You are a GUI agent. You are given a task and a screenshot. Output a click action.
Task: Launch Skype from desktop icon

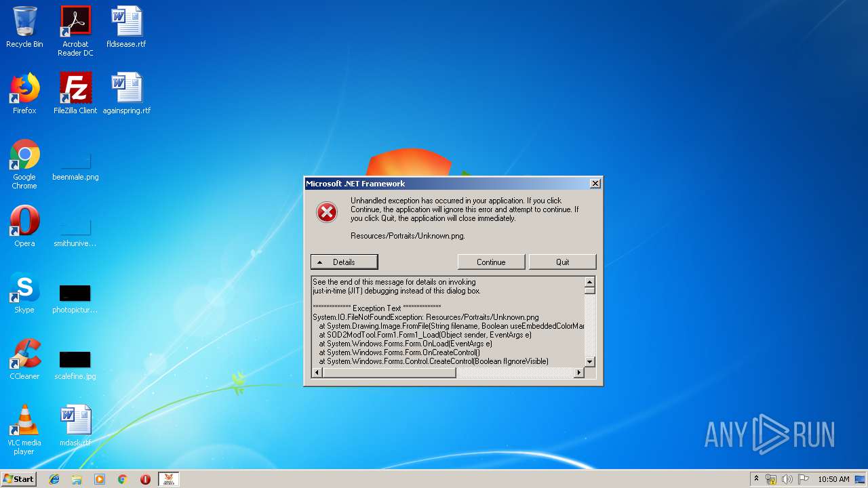point(24,293)
